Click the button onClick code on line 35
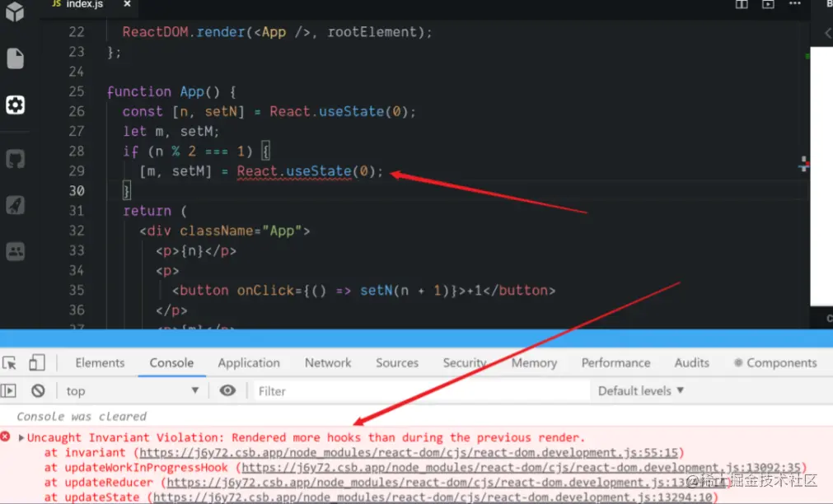 pos(364,291)
